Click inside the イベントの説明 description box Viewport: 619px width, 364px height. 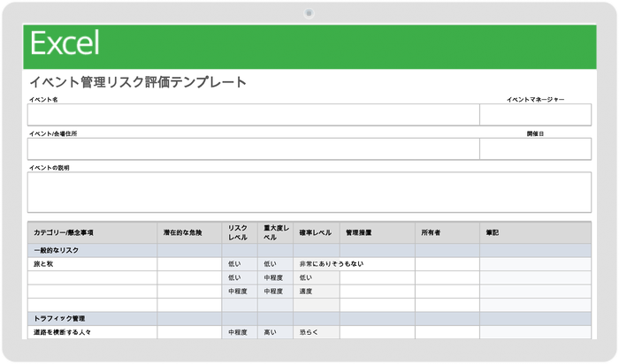click(309, 192)
